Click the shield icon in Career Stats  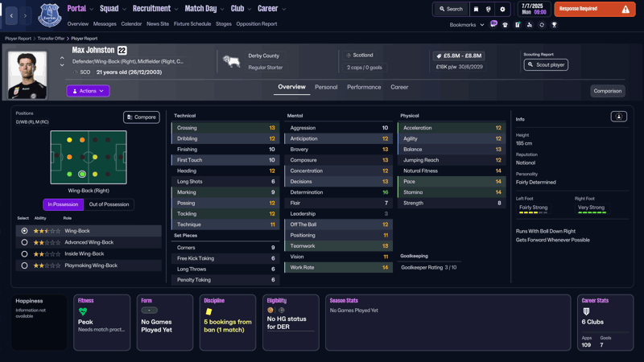(x=586, y=312)
